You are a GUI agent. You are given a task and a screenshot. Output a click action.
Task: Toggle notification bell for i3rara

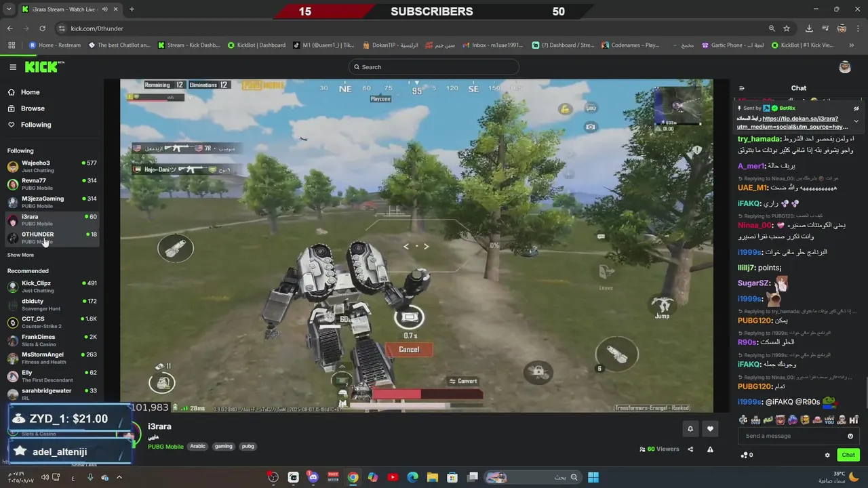[x=690, y=428]
